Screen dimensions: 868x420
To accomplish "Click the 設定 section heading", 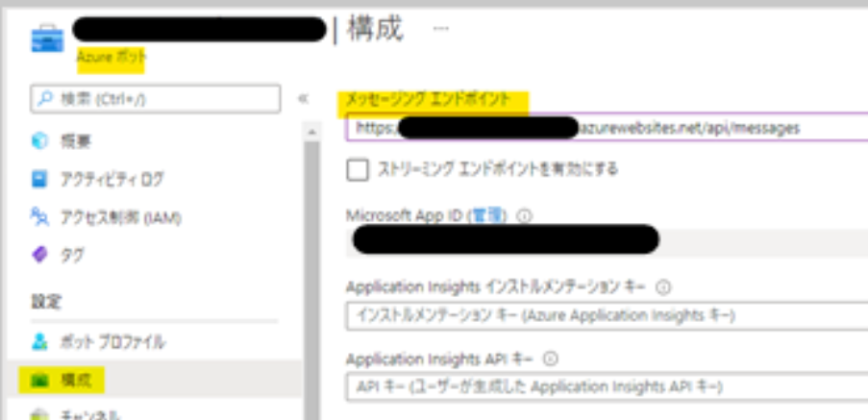I will 46,302.
